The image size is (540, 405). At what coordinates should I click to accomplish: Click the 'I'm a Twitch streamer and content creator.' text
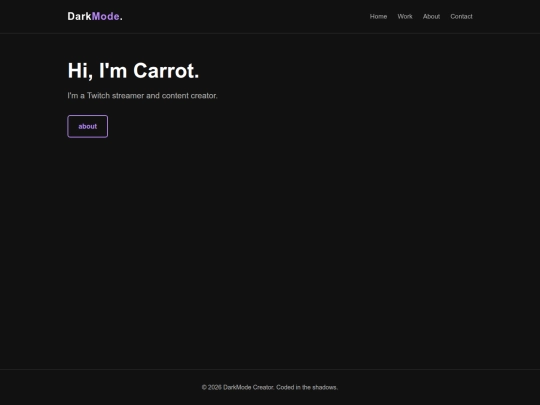pos(142,96)
